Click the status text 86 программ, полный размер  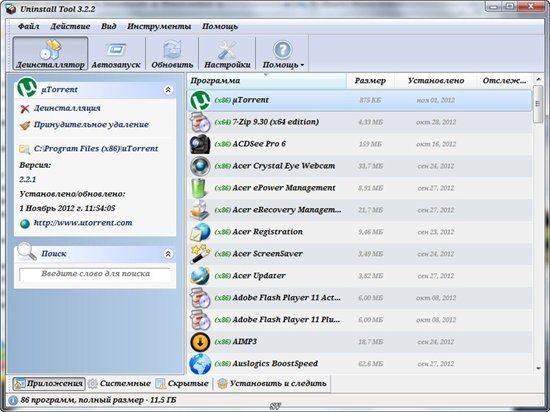[98, 400]
